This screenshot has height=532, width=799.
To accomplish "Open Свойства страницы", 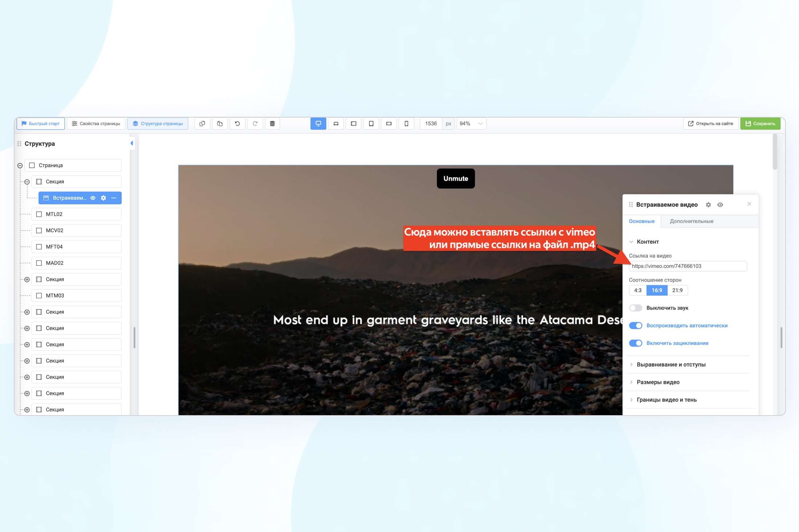I will pos(96,124).
